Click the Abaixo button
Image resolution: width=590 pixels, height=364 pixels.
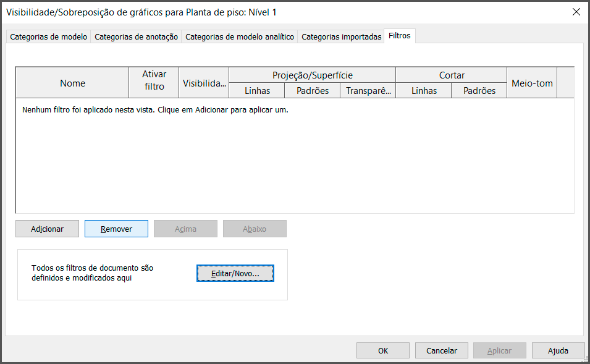click(255, 229)
